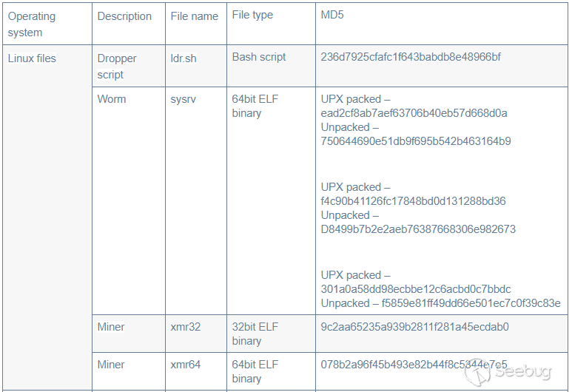
Task: Select the hash starting with f4c90b41126
Action: click(x=413, y=201)
